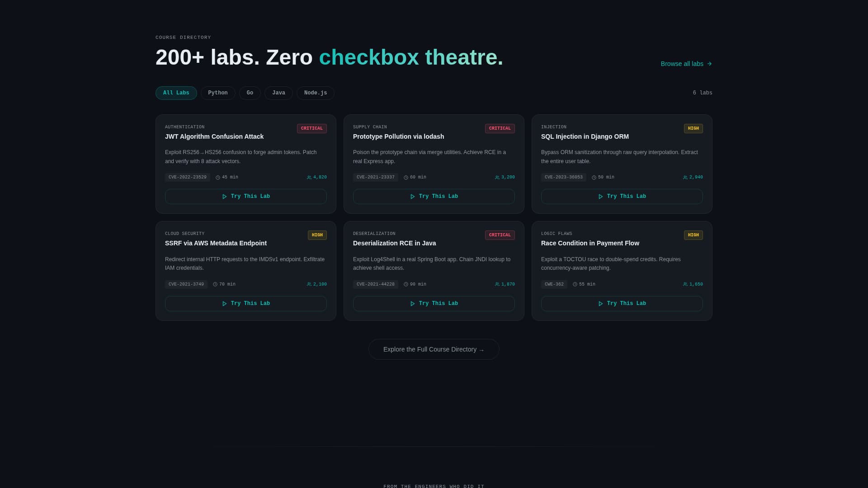Click play icon in Race Condition card
Viewport: 868px width, 488px height.
coord(600,304)
